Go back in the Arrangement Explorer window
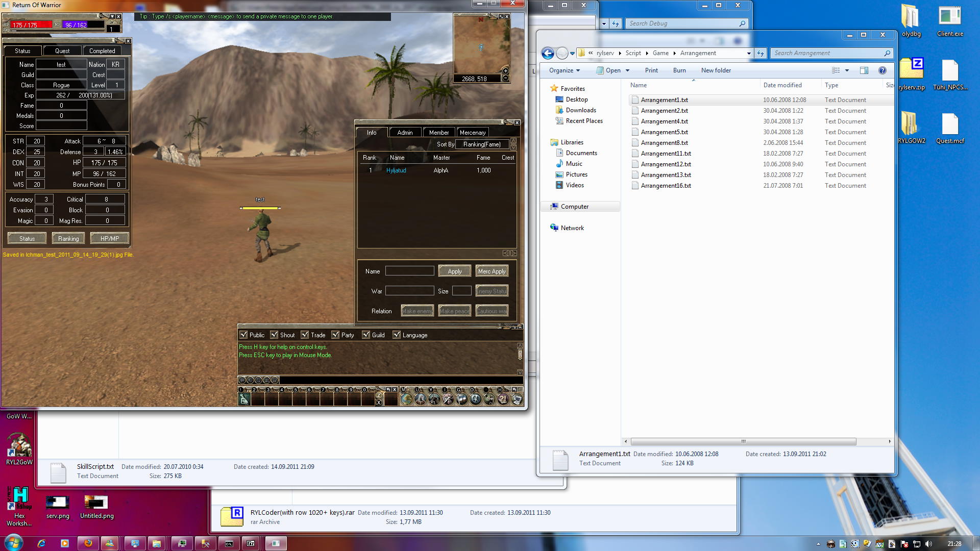Viewport: 980px width, 551px height. 548,53
